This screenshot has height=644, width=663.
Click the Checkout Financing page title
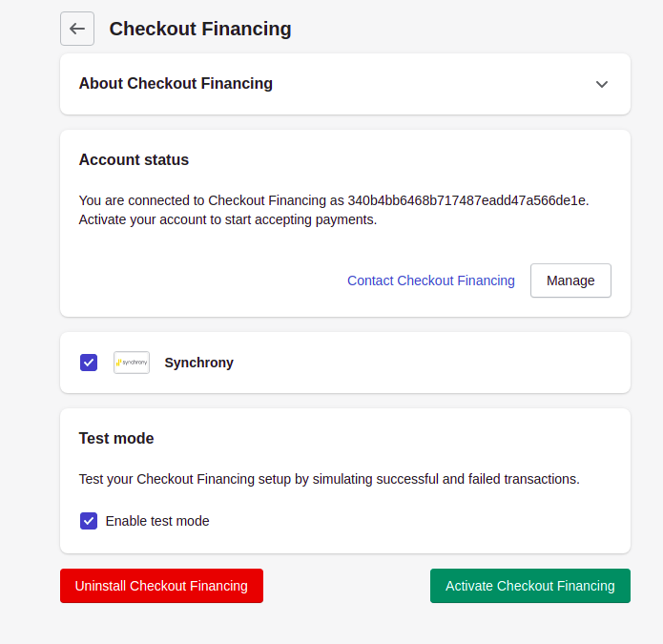coord(200,29)
